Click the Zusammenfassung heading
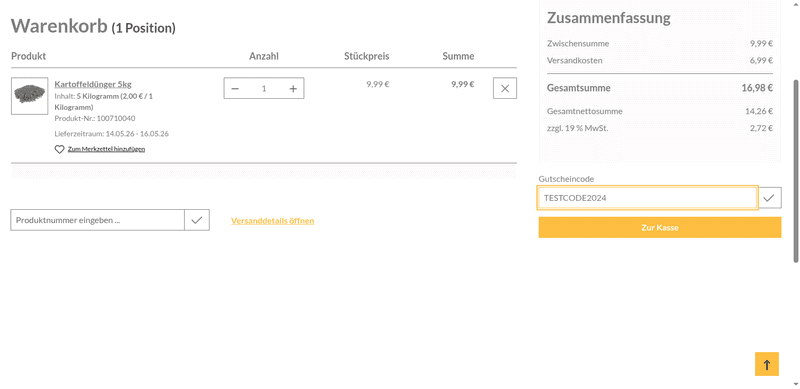 609,18
